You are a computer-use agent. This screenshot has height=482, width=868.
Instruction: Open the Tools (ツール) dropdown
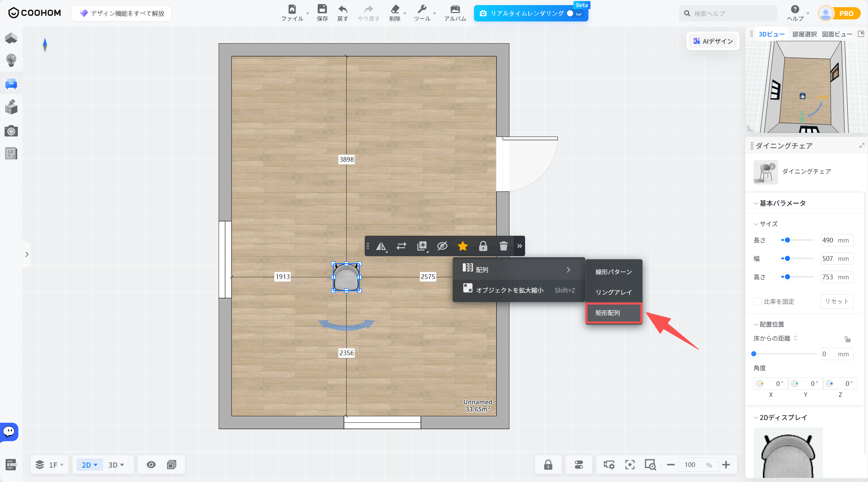(425, 13)
